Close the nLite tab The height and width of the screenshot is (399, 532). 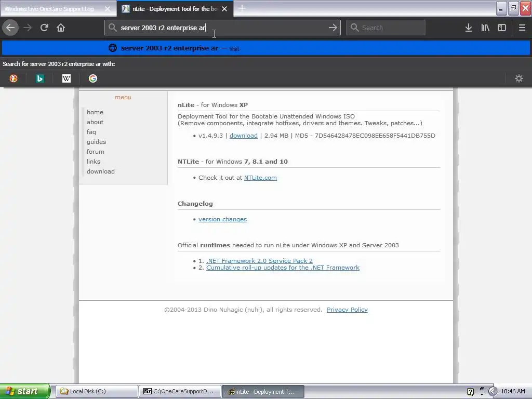(224, 9)
